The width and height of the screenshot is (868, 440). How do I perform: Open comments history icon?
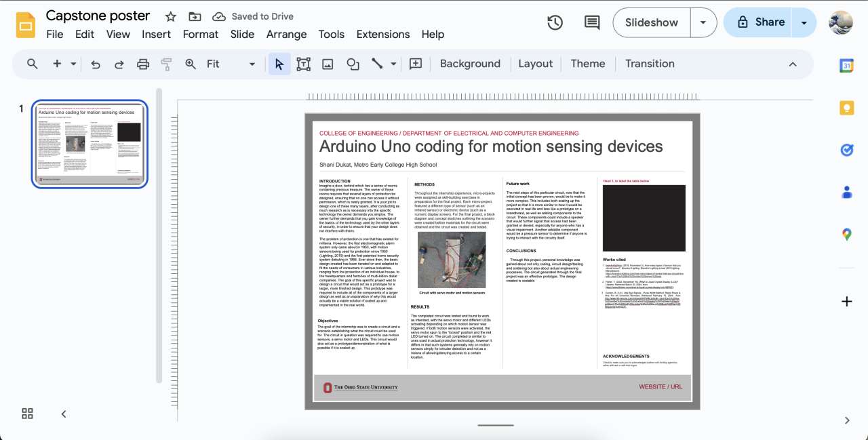click(x=591, y=22)
